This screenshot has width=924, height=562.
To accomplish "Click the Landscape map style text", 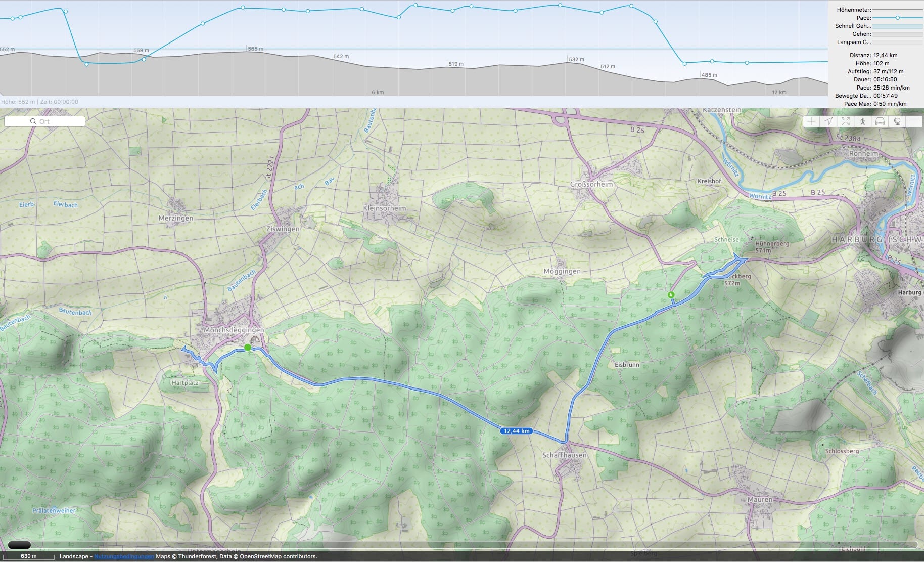I will pyautogui.click(x=74, y=556).
